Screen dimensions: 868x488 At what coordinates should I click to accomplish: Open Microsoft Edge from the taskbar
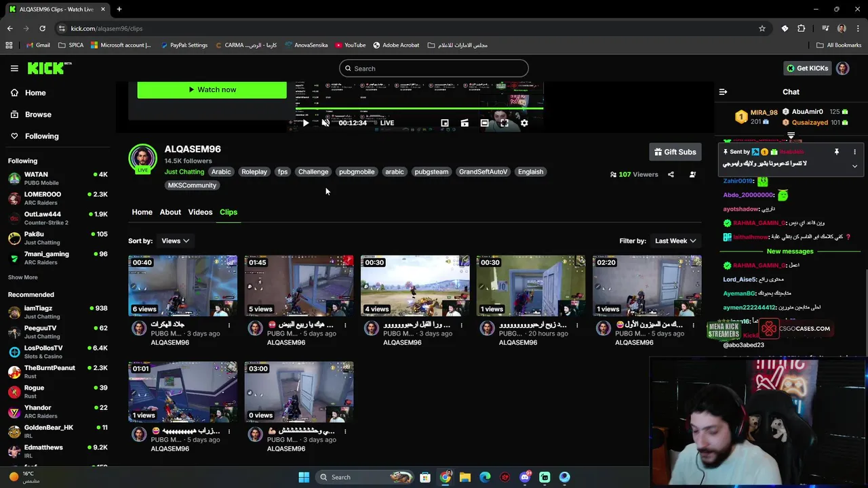point(485,477)
